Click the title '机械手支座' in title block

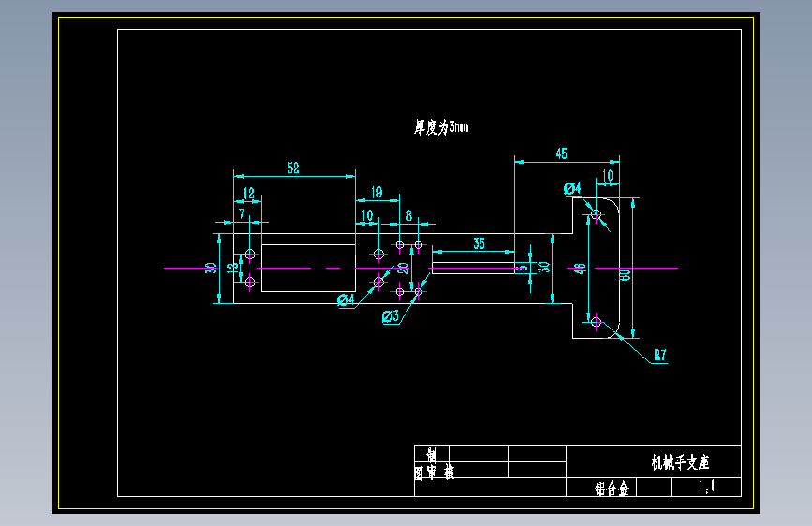coord(680,462)
